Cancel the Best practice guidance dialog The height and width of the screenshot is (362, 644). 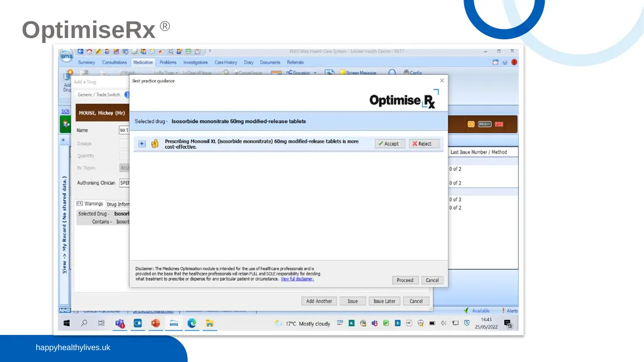(x=432, y=280)
